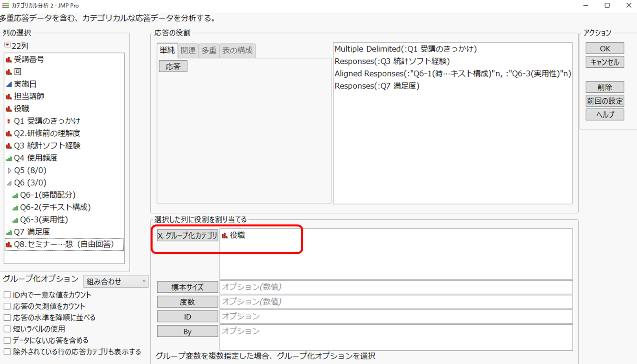Screen dimensions: 637x364
Task: Select Responses(:Q7 満足度) entry
Action: tap(377, 86)
